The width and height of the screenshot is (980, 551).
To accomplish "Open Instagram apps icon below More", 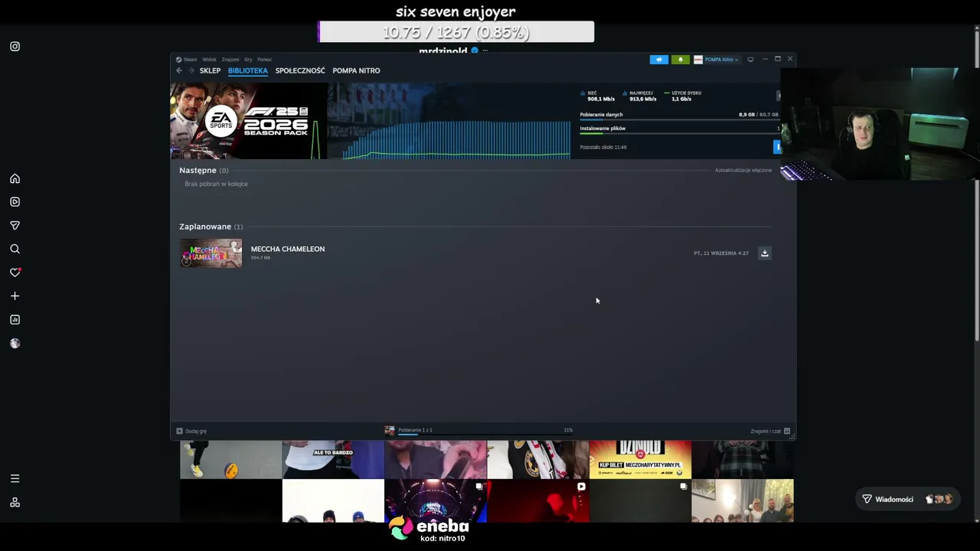I will click(15, 503).
